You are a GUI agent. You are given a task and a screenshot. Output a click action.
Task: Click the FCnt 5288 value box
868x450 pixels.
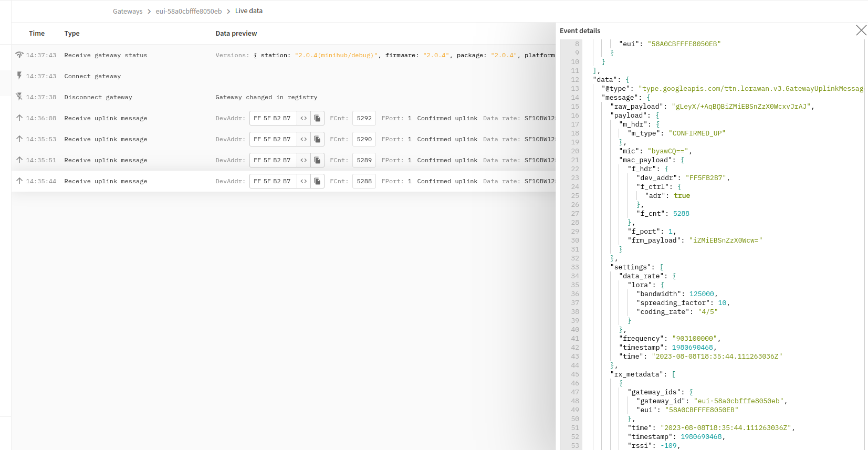(x=364, y=181)
